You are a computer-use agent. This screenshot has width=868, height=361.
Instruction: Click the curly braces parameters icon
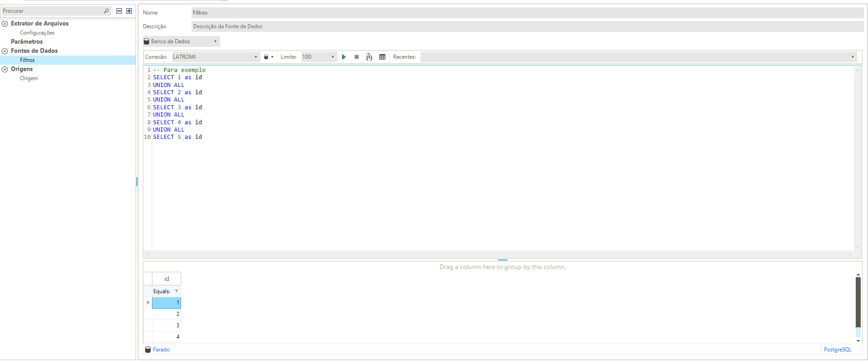click(x=369, y=57)
